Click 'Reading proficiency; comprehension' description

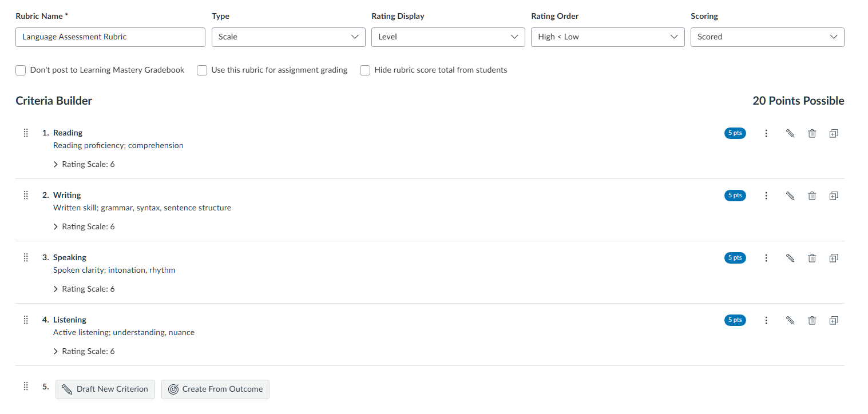pyautogui.click(x=118, y=145)
